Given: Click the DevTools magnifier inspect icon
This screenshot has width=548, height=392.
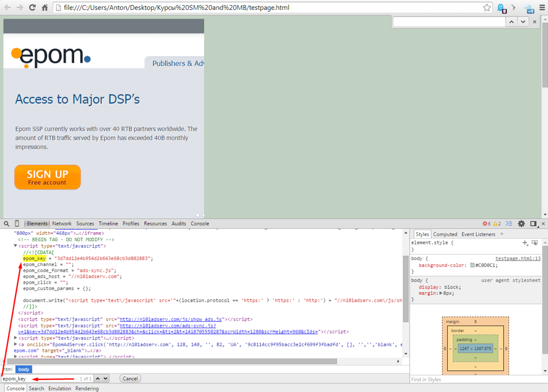Looking at the screenshot, I should [x=7, y=223].
